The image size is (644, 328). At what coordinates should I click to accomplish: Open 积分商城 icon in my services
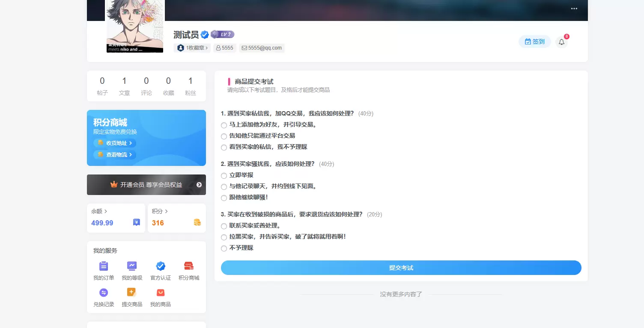[x=189, y=266]
